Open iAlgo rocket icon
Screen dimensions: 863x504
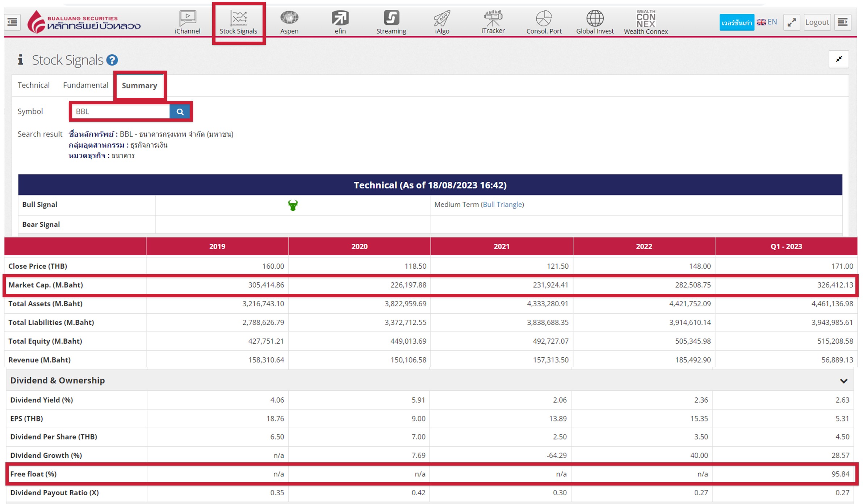coord(442,22)
